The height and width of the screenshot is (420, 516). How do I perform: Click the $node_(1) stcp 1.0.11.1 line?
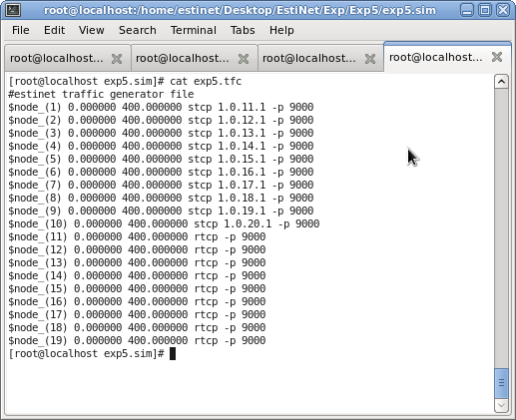click(161, 108)
